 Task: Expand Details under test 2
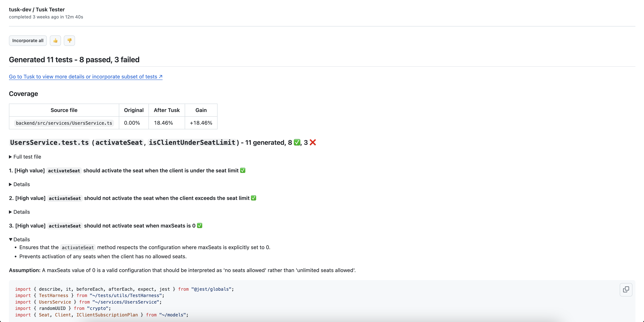[x=20, y=212]
